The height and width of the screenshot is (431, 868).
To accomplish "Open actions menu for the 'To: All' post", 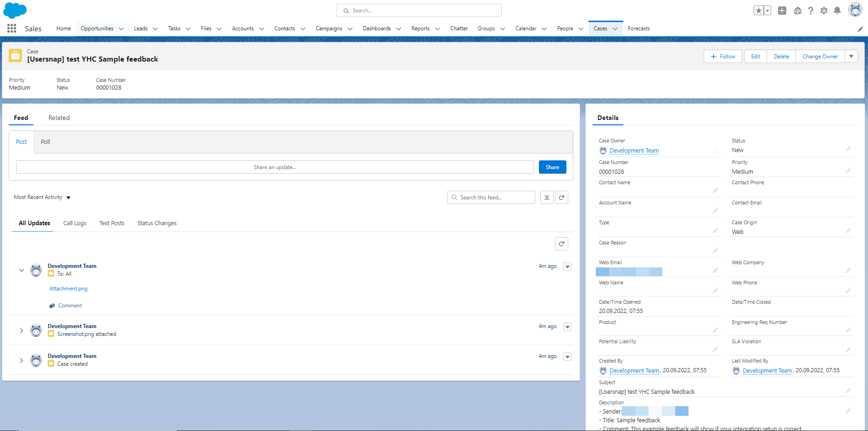I will [x=567, y=267].
